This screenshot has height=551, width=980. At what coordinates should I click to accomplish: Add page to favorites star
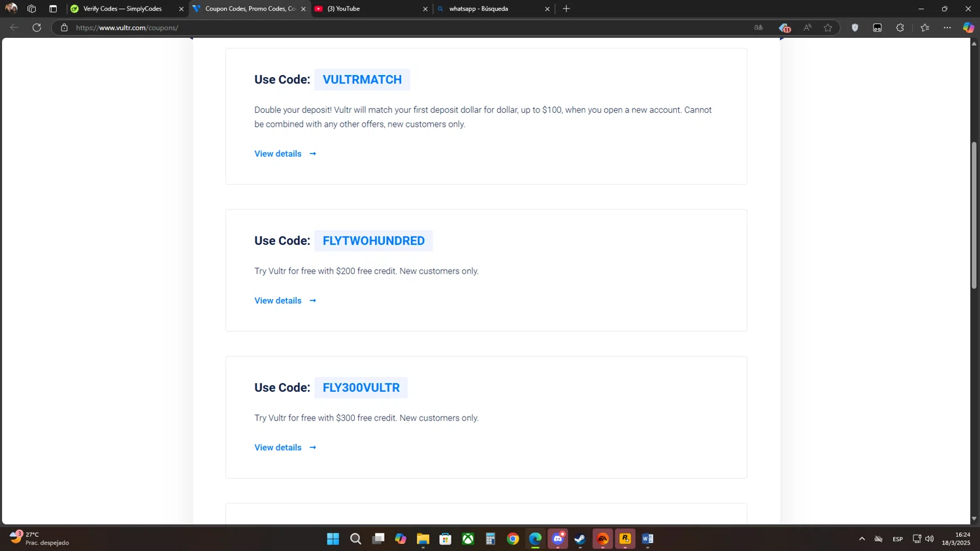pos(828,27)
